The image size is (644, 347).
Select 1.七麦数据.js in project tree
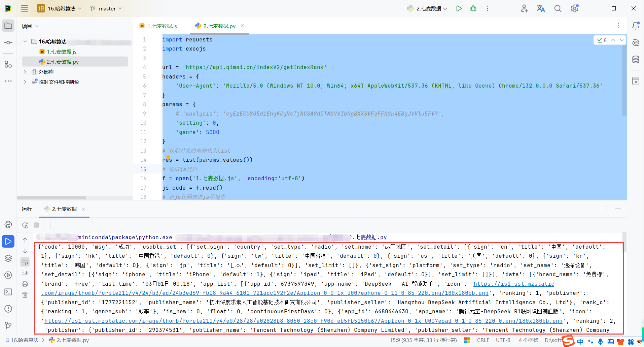[61, 52]
